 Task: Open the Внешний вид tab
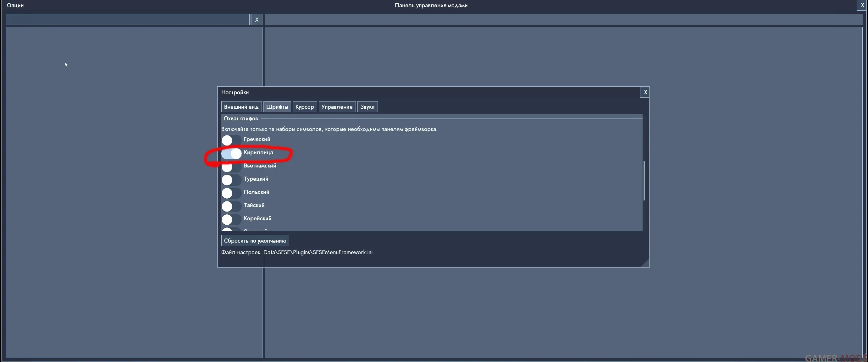coord(241,107)
